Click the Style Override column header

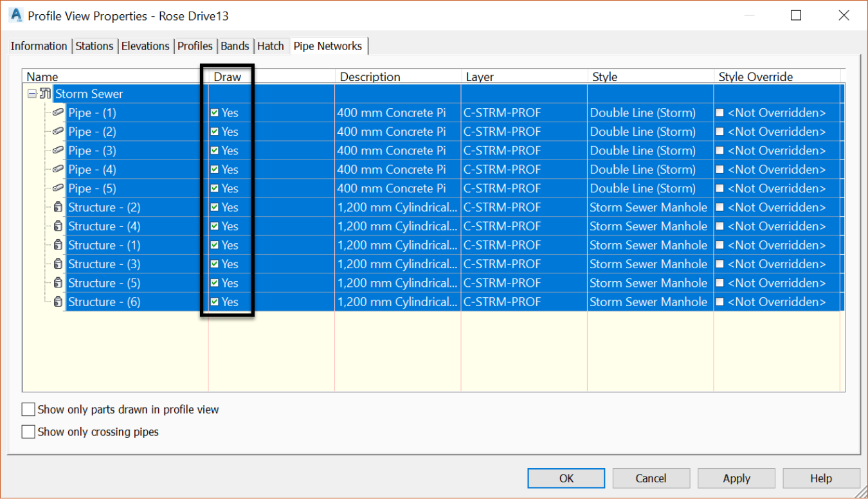tap(777, 77)
